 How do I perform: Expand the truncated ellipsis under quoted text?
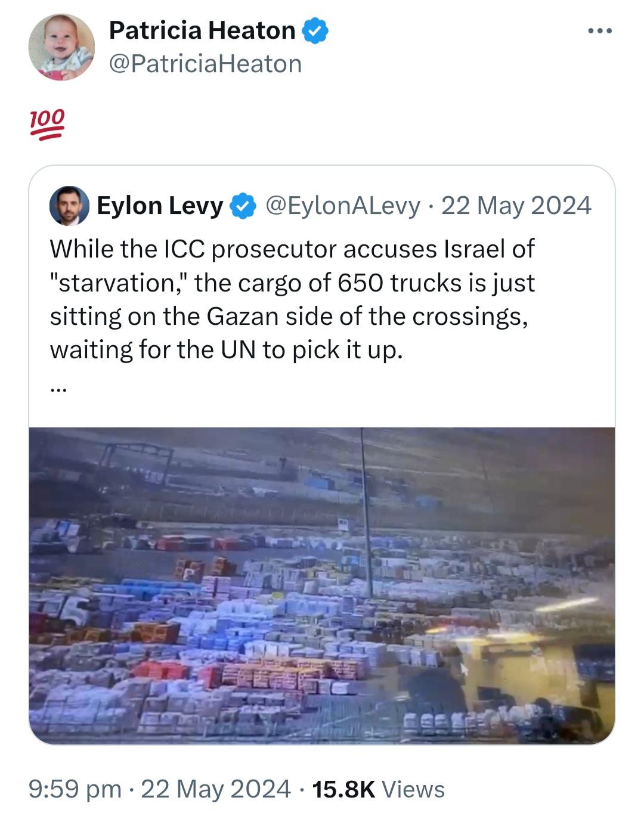(58, 389)
